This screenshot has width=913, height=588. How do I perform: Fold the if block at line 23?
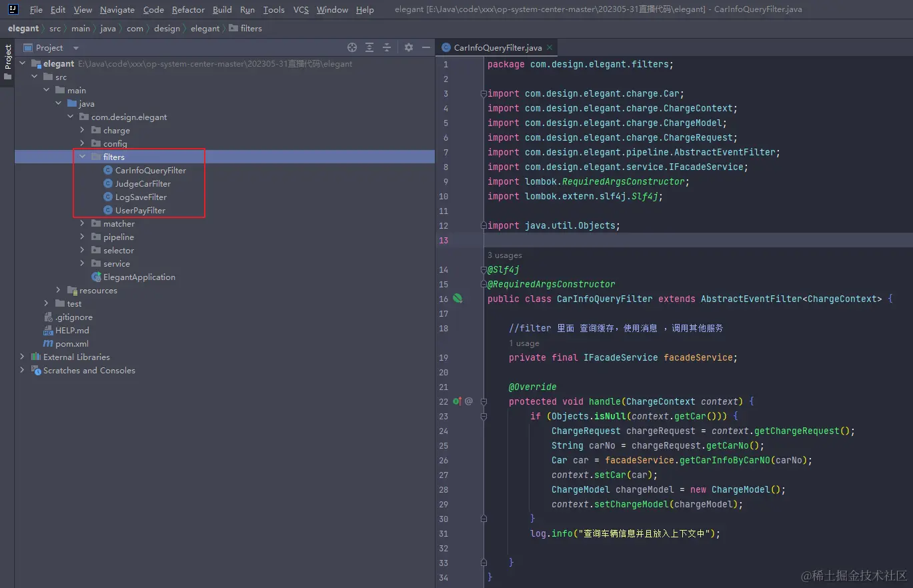click(484, 416)
